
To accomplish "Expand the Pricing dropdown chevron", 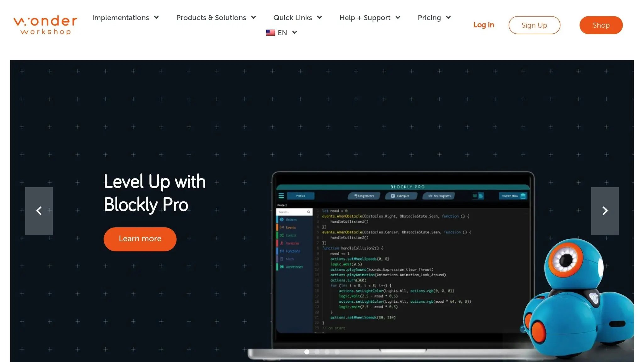I will (x=448, y=18).
